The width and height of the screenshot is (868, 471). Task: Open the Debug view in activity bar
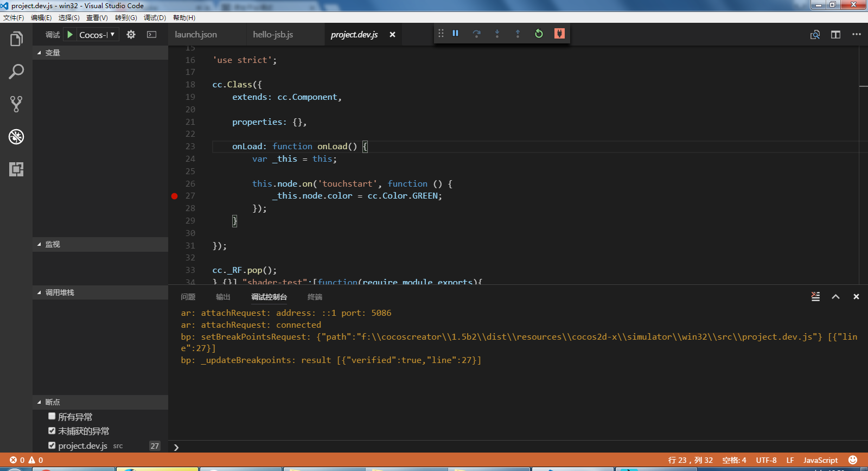pyautogui.click(x=16, y=137)
